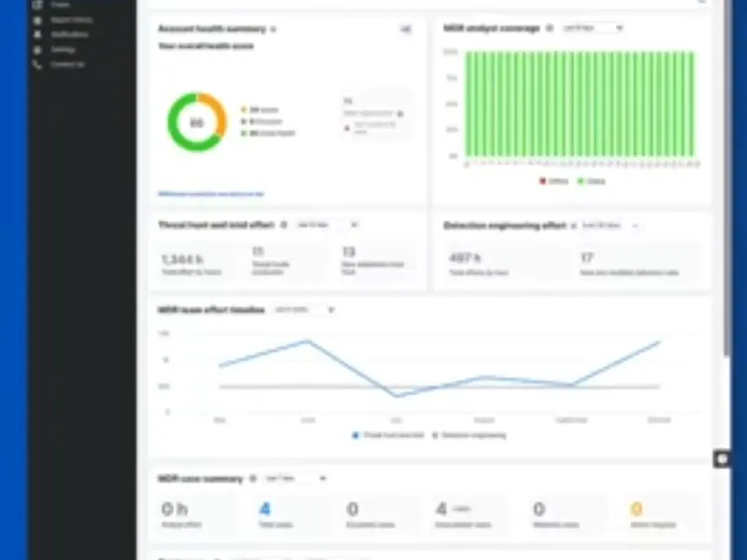747x560 pixels.
Task: Click the Settings gear icon in sidebar
Action: coord(37,49)
